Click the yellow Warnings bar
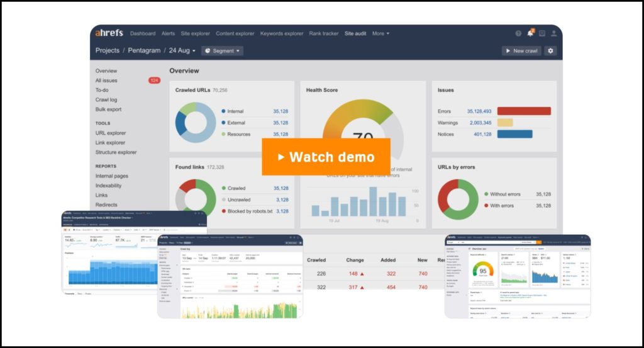644x348 pixels. pyautogui.click(x=505, y=123)
